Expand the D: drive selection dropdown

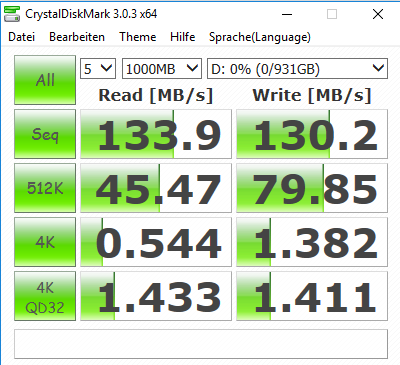point(298,69)
